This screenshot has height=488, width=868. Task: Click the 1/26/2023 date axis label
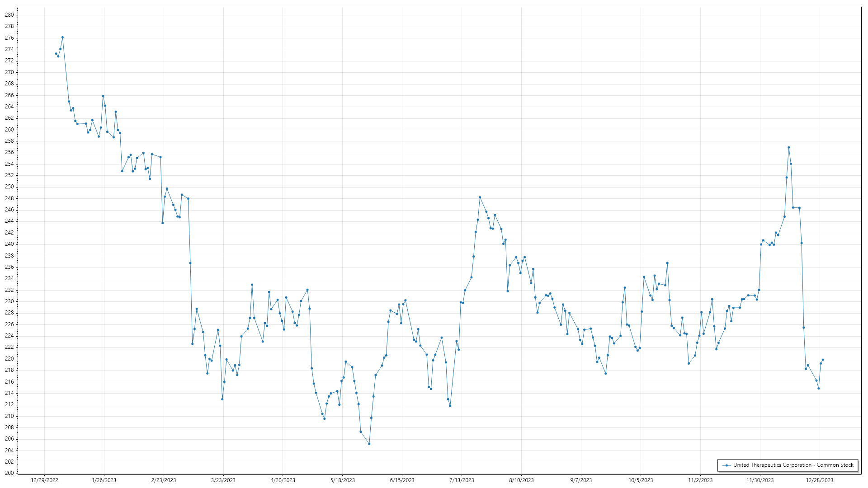(x=104, y=480)
